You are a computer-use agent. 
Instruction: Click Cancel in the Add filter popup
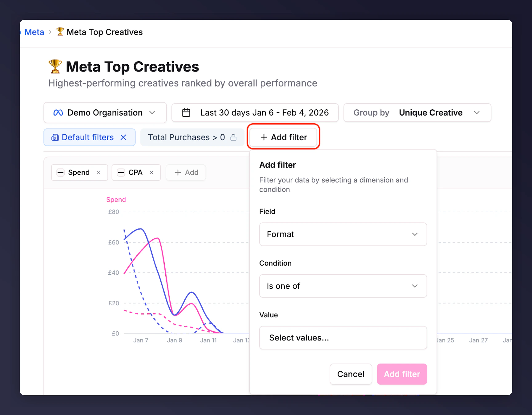click(351, 374)
